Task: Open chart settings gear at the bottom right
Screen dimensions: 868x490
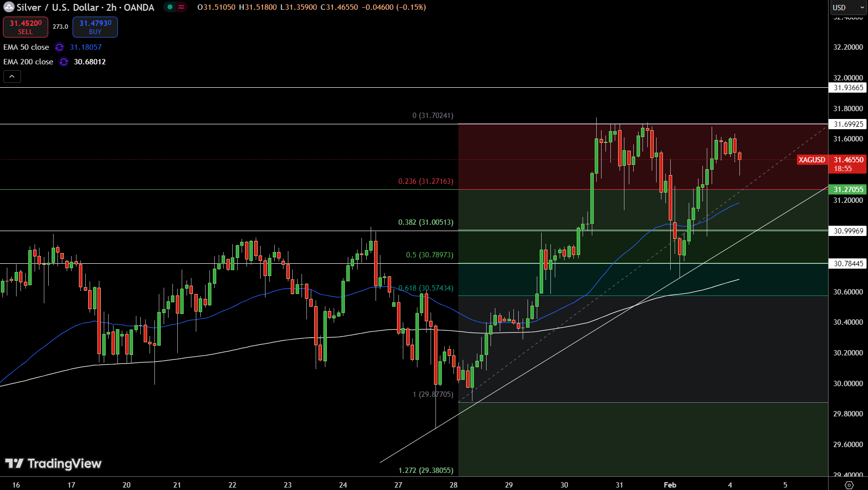Action: (x=849, y=485)
